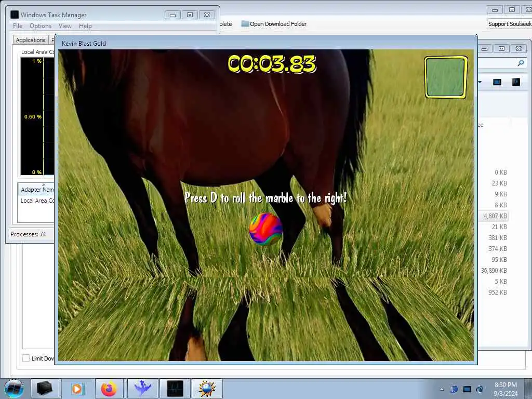Switch to the Applications tab
This screenshot has height=399, width=532.
click(31, 39)
